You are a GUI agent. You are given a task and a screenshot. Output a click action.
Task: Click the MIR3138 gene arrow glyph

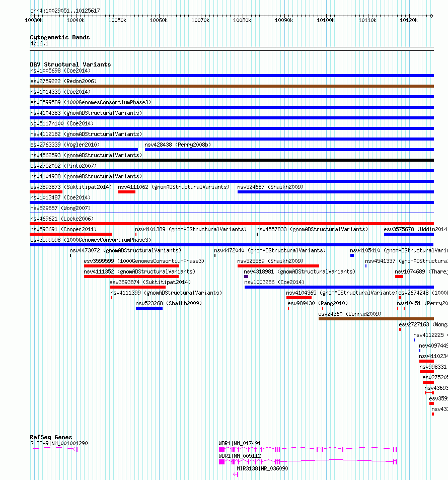tap(236, 474)
